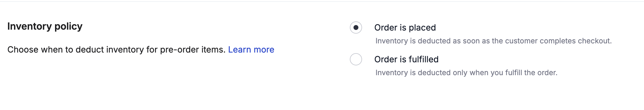
Task: Select the 'Order is fulfilled' radio button
Action: [356, 59]
